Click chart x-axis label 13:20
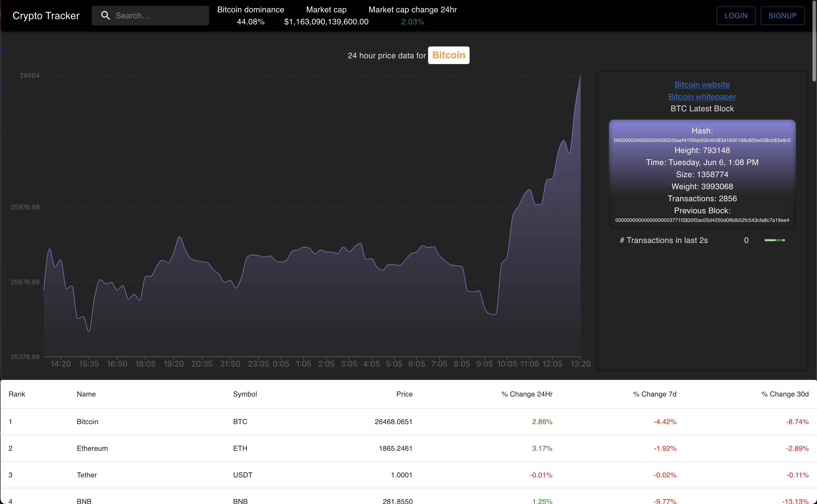 pyautogui.click(x=580, y=364)
